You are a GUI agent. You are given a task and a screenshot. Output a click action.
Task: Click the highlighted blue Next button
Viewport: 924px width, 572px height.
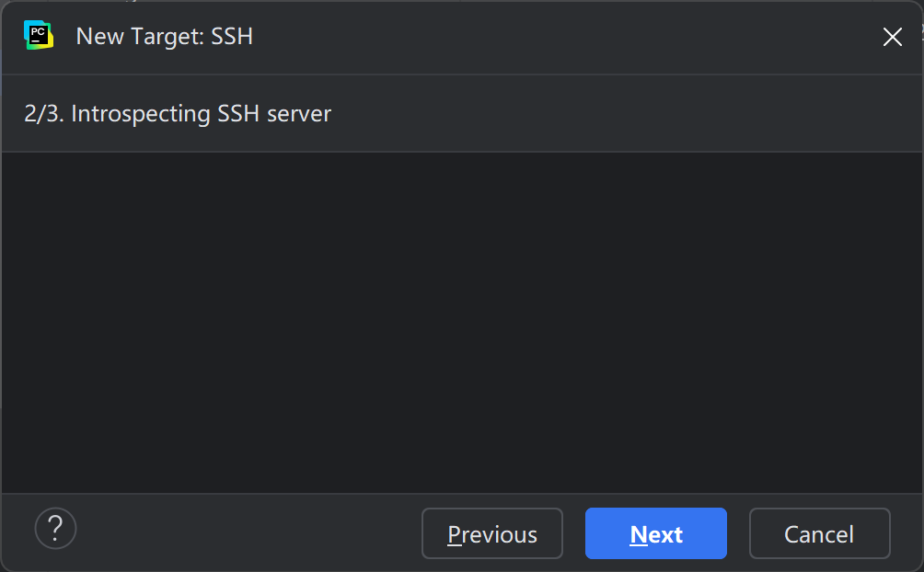pos(655,533)
